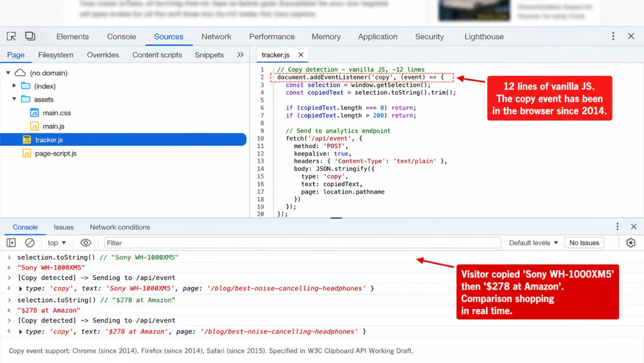Focus the console Filter field
Image resolution: width=644 pixels, height=363 pixels.
pos(302,243)
